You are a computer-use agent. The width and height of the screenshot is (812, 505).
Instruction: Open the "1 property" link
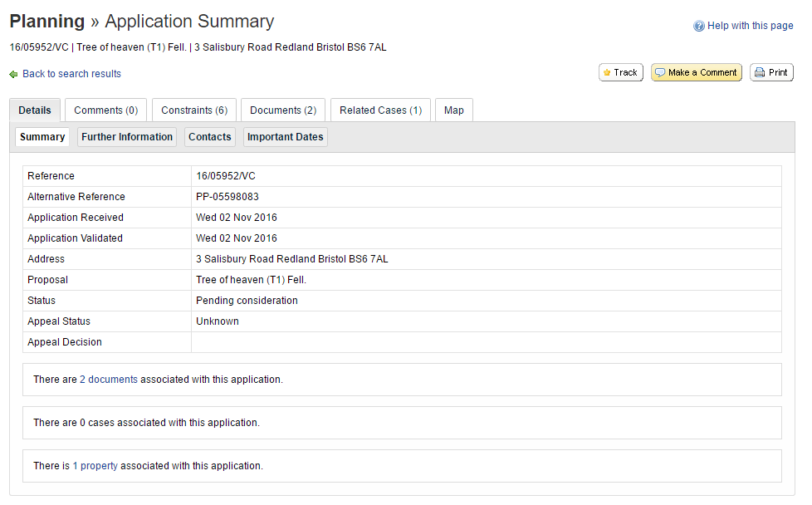pos(95,466)
